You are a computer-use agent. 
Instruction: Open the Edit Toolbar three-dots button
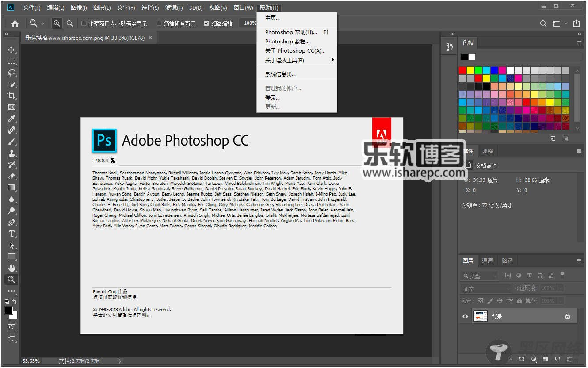click(x=11, y=291)
